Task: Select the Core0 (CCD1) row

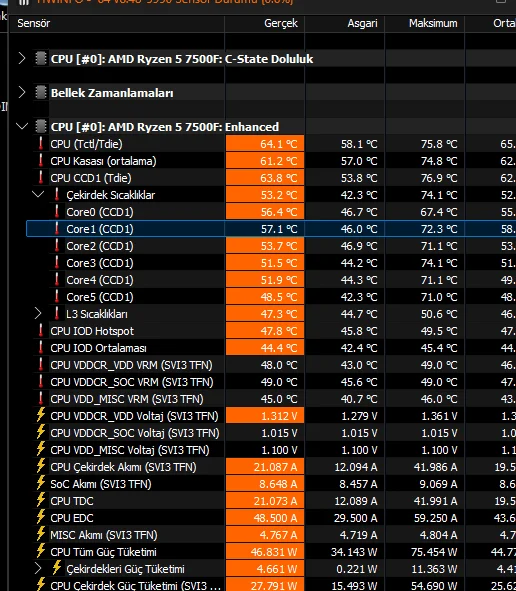Action: click(x=271, y=211)
